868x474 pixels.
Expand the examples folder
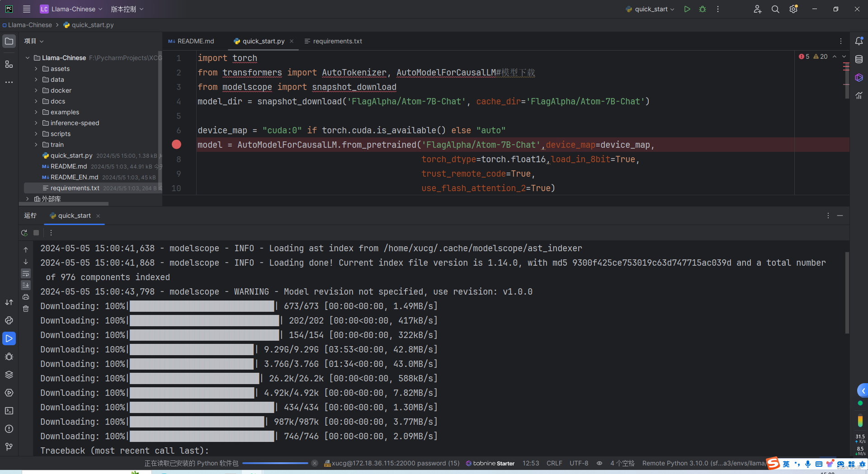pyautogui.click(x=36, y=112)
